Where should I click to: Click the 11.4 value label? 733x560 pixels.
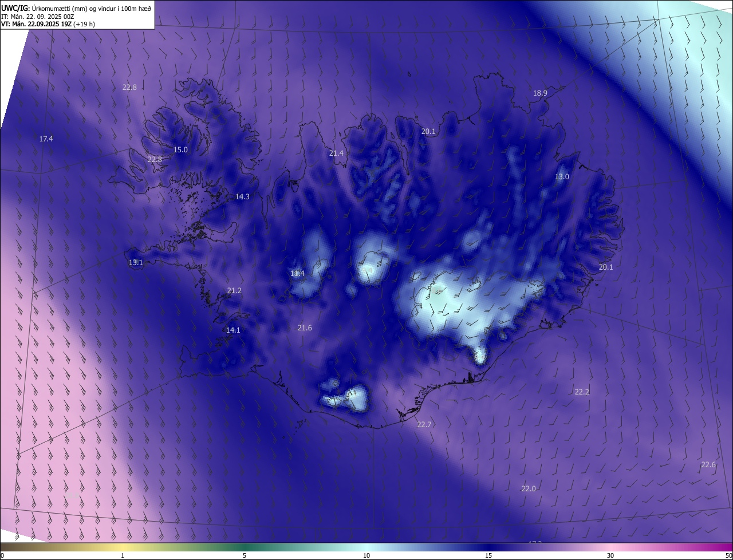coord(297,274)
